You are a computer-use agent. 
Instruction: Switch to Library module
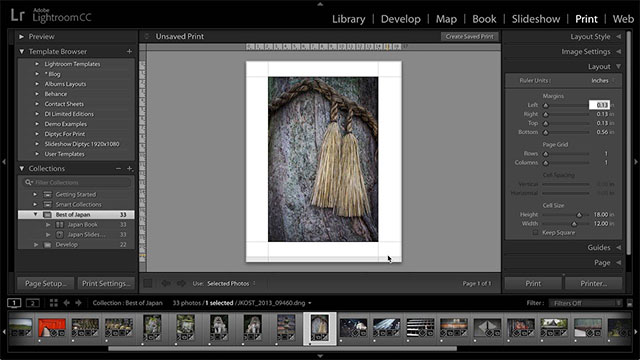pos(349,19)
